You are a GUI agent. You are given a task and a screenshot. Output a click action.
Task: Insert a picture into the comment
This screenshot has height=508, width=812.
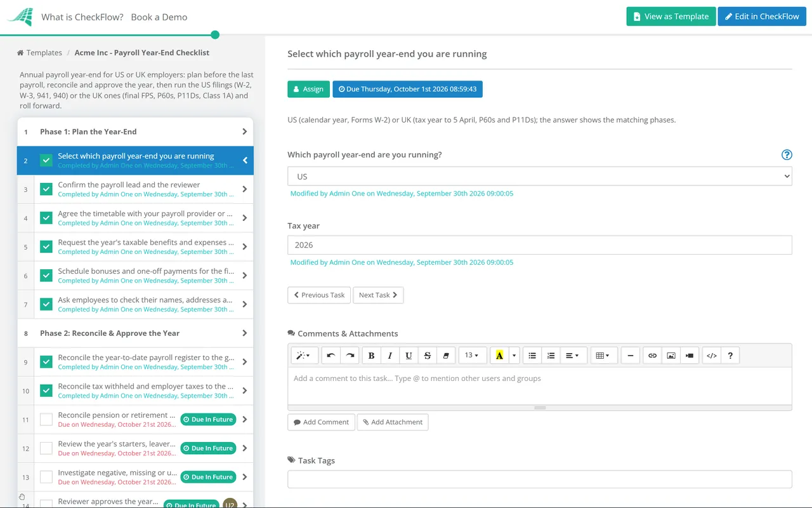pos(671,356)
